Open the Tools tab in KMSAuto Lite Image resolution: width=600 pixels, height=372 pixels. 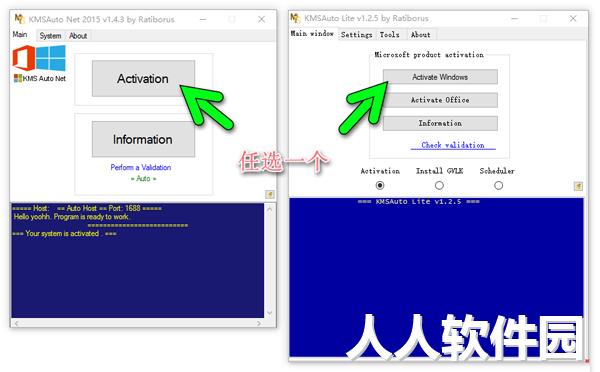point(390,34)
